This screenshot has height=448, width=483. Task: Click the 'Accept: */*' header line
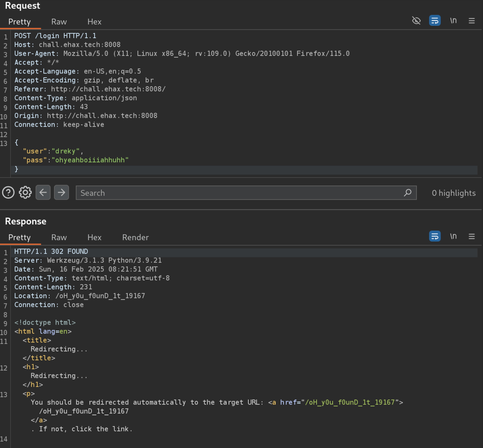coord(37,63)
